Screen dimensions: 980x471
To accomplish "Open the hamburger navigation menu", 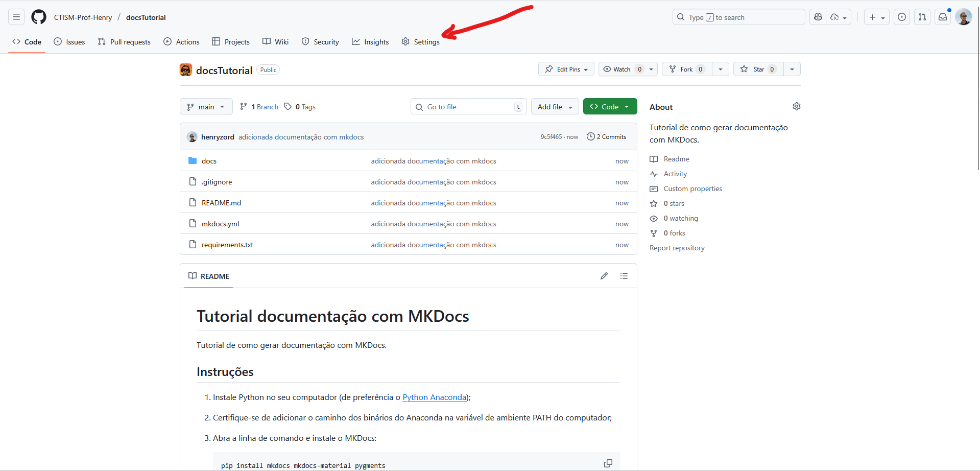I will click(x=16, y=17).
